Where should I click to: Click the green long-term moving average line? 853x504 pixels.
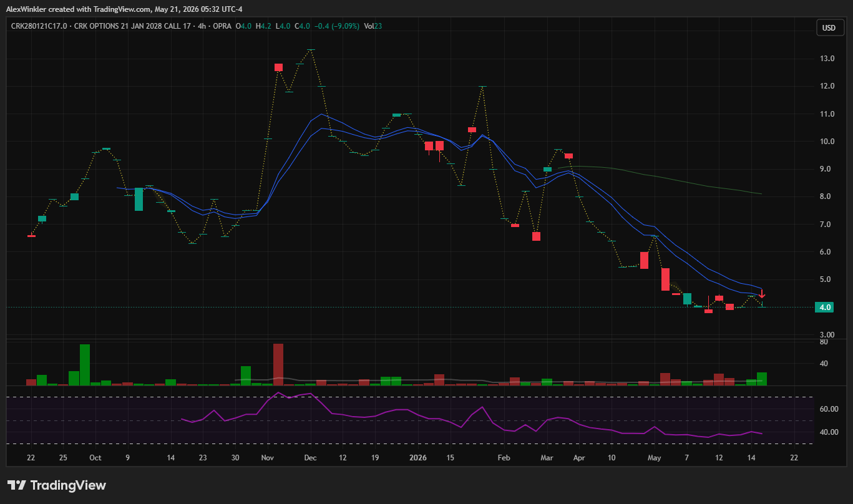point(661,177)
